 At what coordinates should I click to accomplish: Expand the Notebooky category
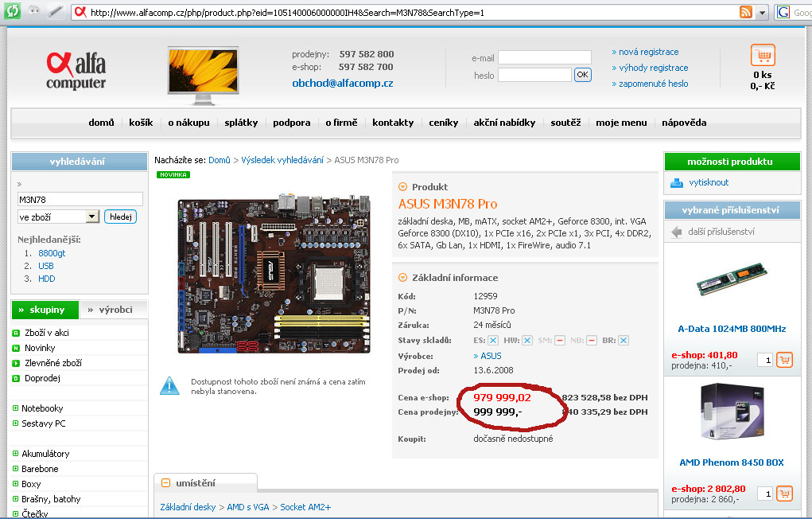16,408
